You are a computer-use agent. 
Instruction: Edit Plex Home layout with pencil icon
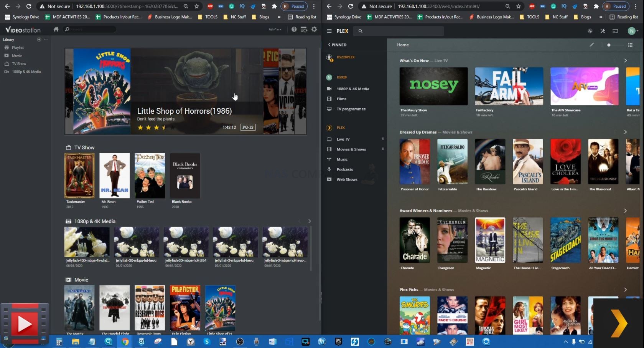coord(592,45)
